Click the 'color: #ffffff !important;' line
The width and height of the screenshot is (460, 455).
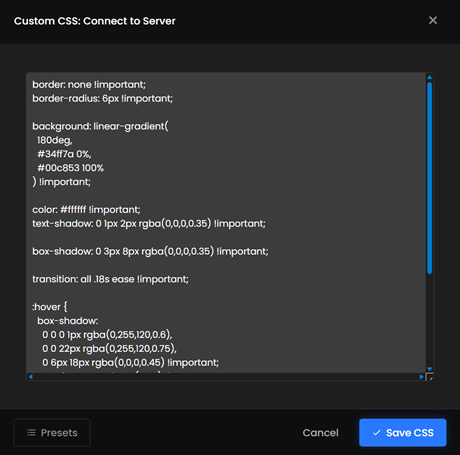point(86,210)
